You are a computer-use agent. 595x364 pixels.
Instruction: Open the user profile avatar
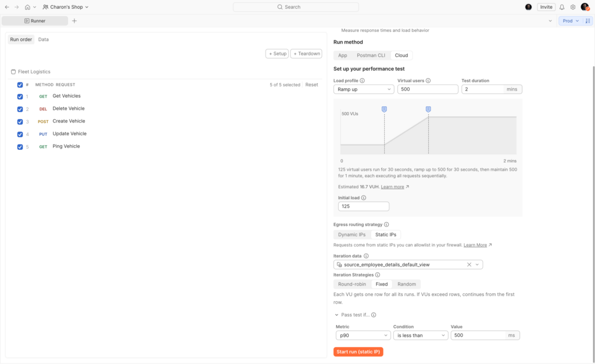coord(585,7)
